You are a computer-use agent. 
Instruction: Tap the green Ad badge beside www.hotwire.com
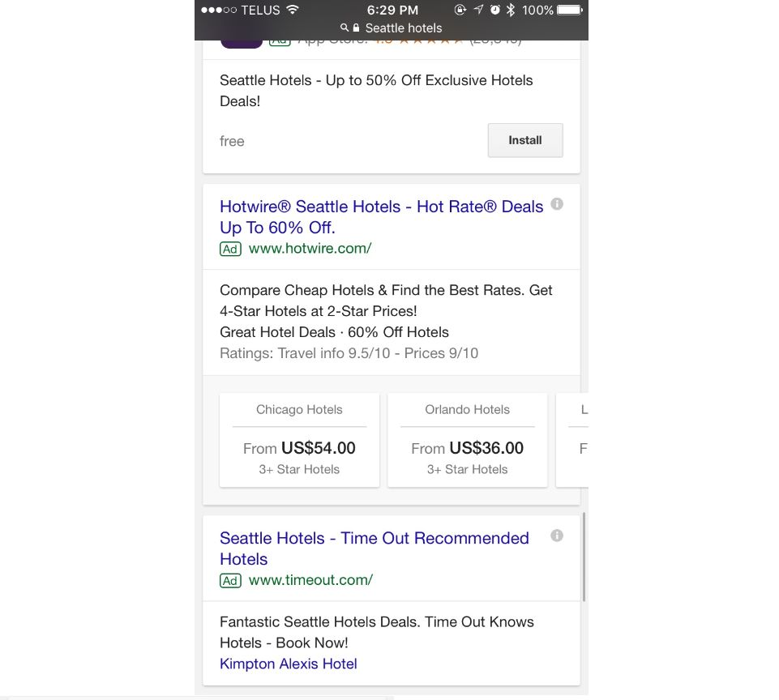tap(230, 249)
